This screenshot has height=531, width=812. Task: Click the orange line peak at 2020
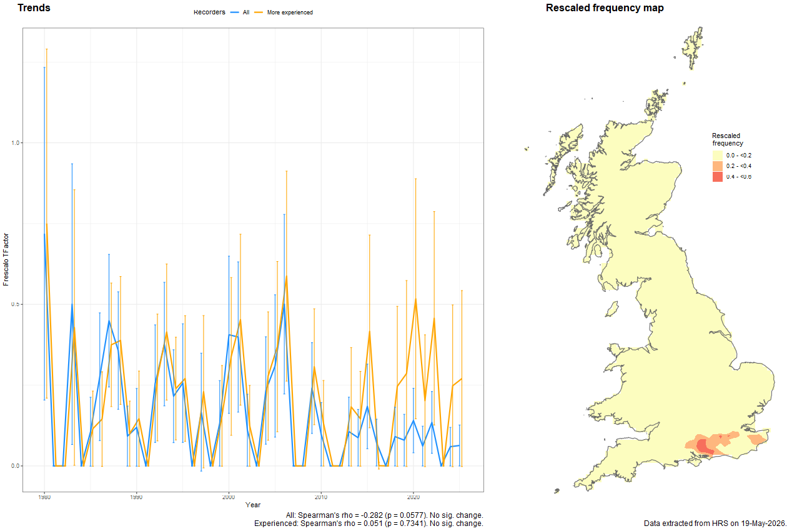[415, 299]
